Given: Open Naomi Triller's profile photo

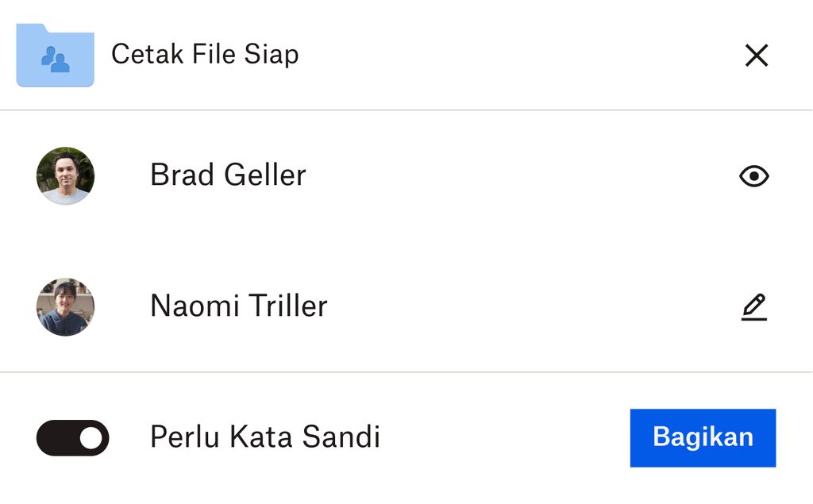Looking at the screenshot, I should tap(65, 307).
